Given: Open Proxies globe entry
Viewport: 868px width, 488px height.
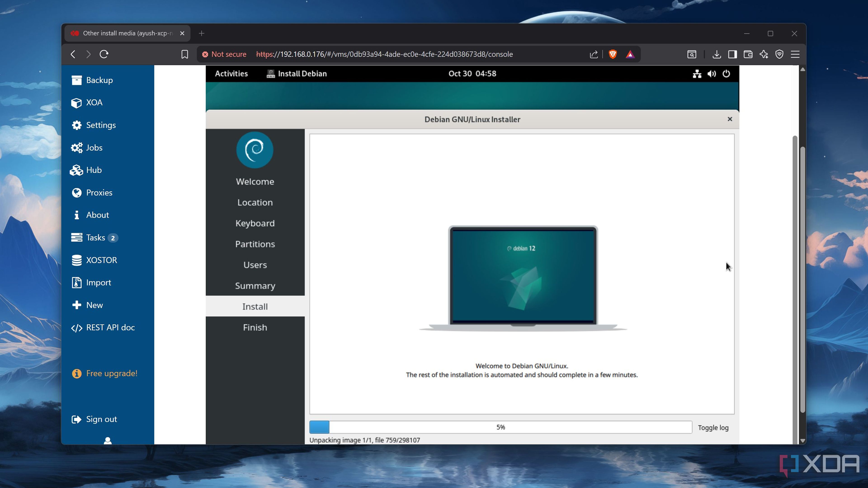Looking at the screenshot, I should (92, 193).
